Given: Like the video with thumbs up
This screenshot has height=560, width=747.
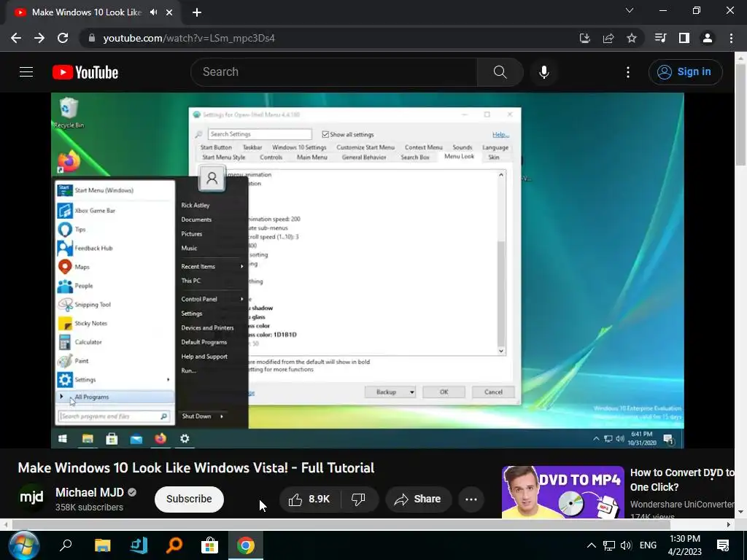Looking at the screenshot, I should pyautogui.click(x=309, y=499).
